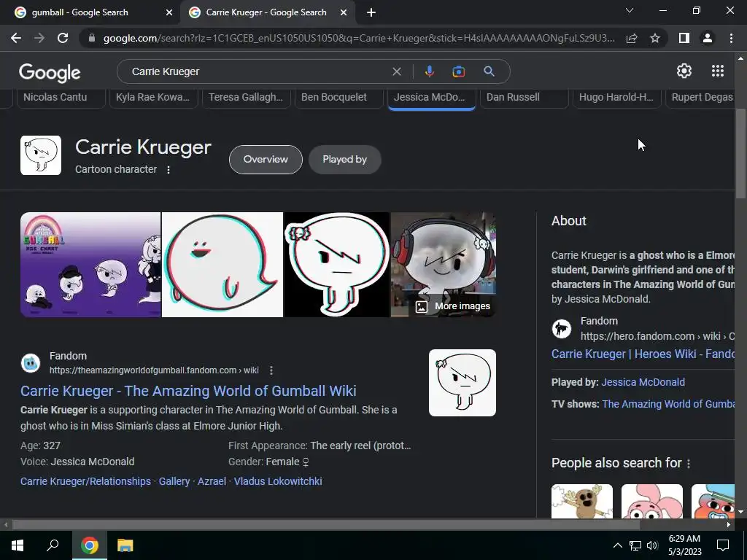Select Dan Russell cast chip
Screen dimensions: 747x560
[x=524, y=98]
